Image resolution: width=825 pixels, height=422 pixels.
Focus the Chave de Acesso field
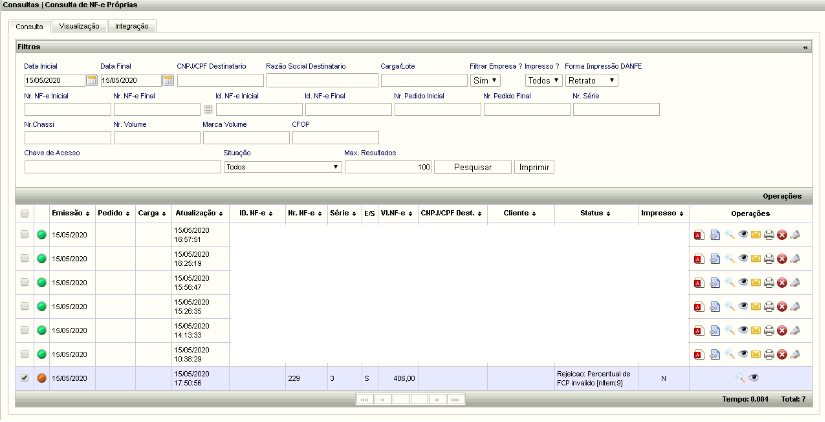(x=123, y=167)
